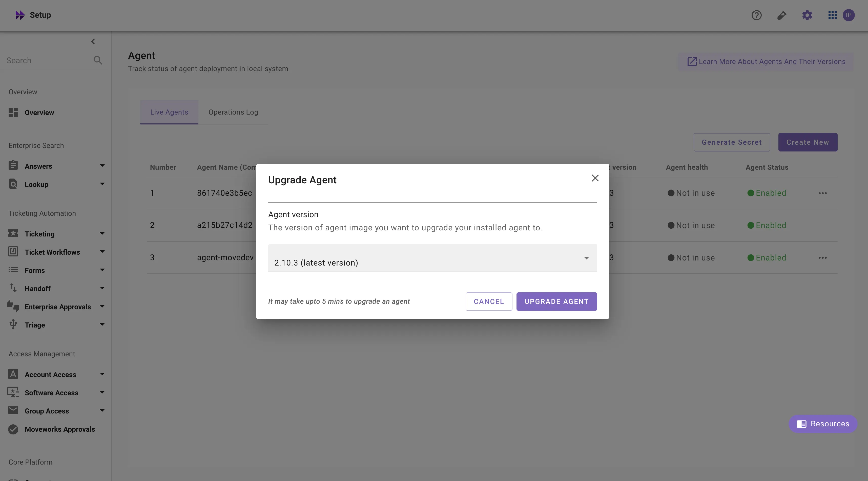This screenshot has width=868, height=481.
Task: Open the Resources floating button
Action: [x=822, y=424]
